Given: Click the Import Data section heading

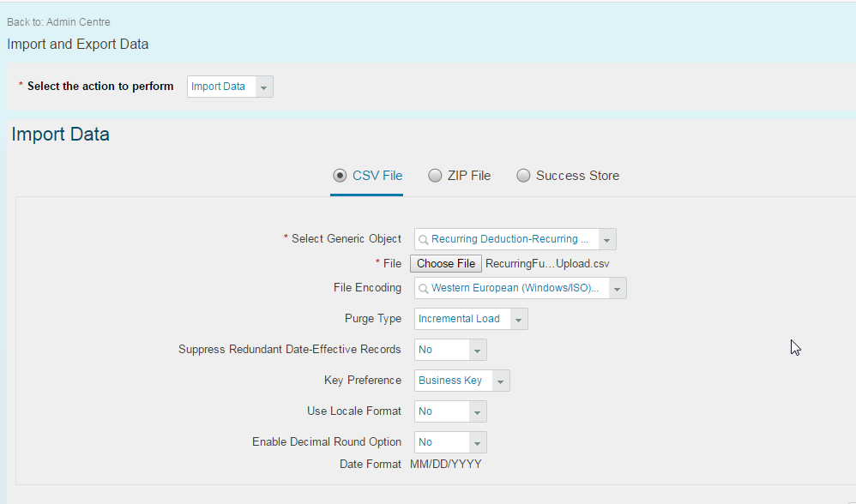Looking at the screenshot, I should (61, 135).
